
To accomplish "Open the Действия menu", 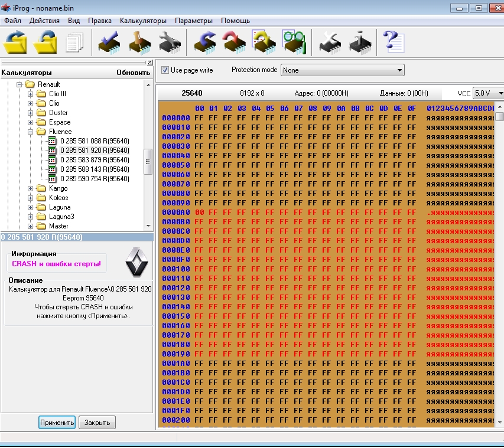I will (x=44, y=21).
